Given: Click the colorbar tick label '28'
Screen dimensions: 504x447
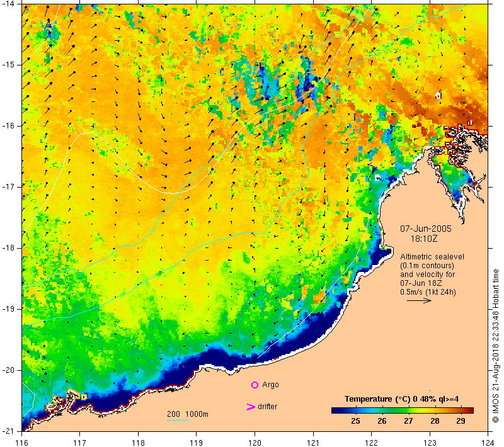Looking at the screenshot, I should (435, 421).
